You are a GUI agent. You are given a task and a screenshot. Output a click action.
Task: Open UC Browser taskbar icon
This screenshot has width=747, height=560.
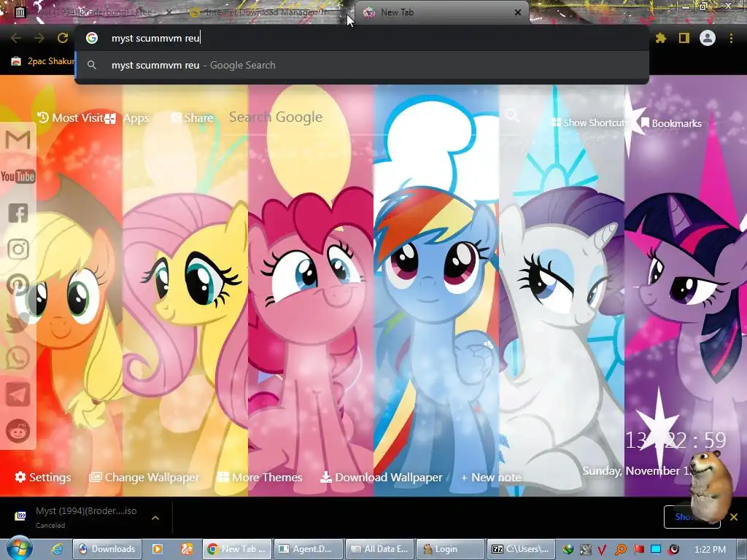pos(186,549)
